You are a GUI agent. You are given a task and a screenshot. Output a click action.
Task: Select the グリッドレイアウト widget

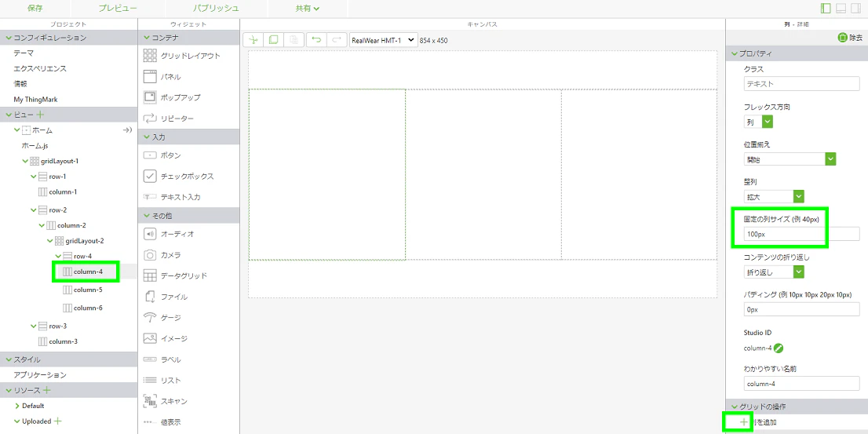pyautogui.click(x=181, y=56)
